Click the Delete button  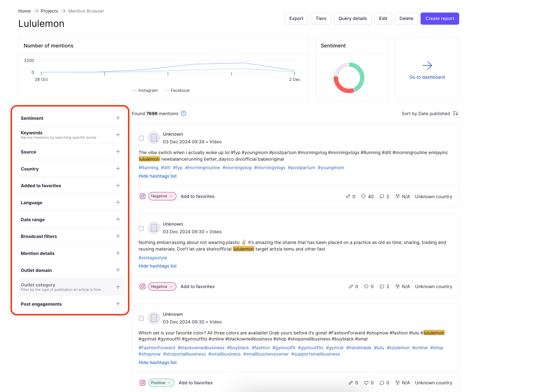point(406,19)
